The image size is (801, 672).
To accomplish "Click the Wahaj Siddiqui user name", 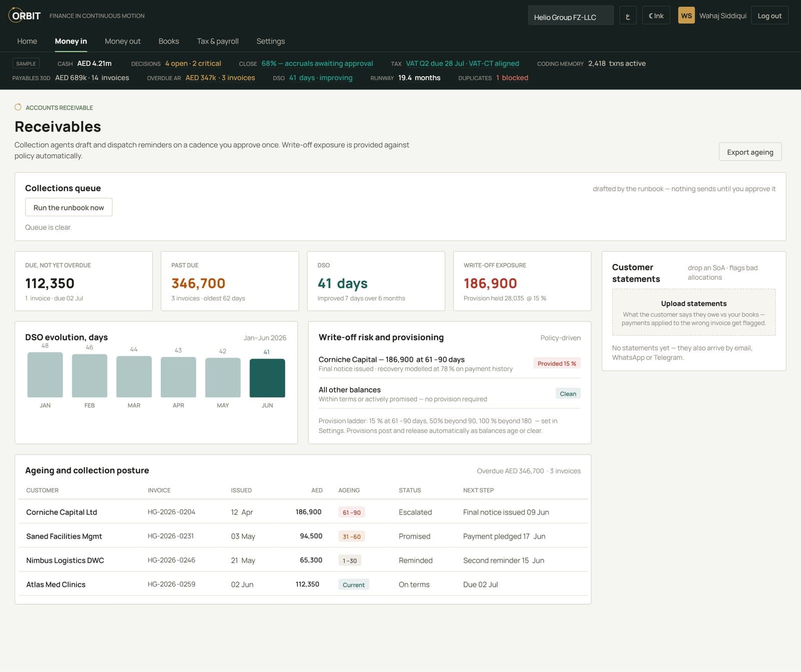I will 722,16.
